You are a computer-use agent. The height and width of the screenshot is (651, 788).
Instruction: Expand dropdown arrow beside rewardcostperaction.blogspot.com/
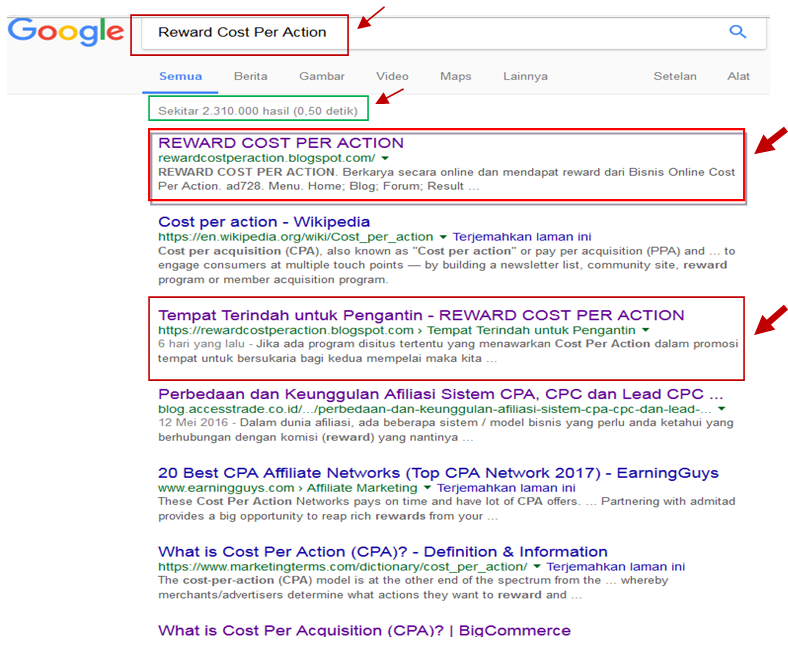pos(385,158)
